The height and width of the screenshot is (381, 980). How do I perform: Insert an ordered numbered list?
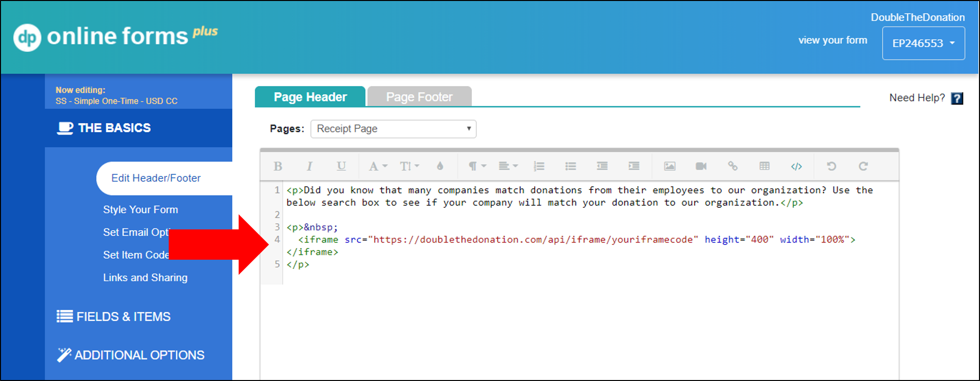pyautogui.click(x=539, y=166)
